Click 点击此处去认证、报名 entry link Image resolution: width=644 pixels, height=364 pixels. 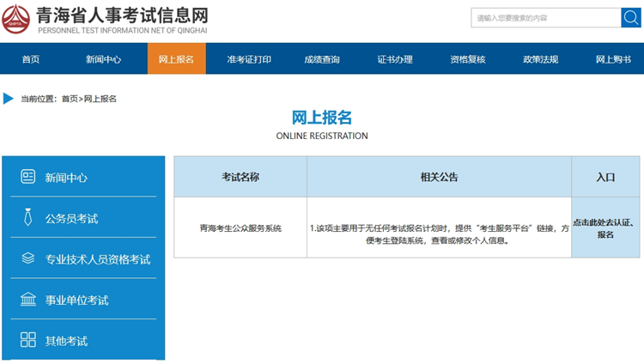pyautogui.click(x=605, y=228)
